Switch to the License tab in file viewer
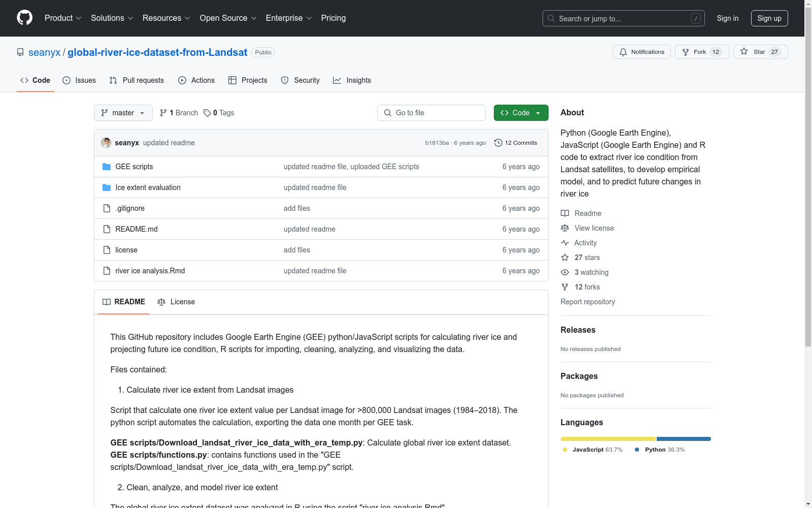Viewport: 812px width, 508px height. point(176,302)
